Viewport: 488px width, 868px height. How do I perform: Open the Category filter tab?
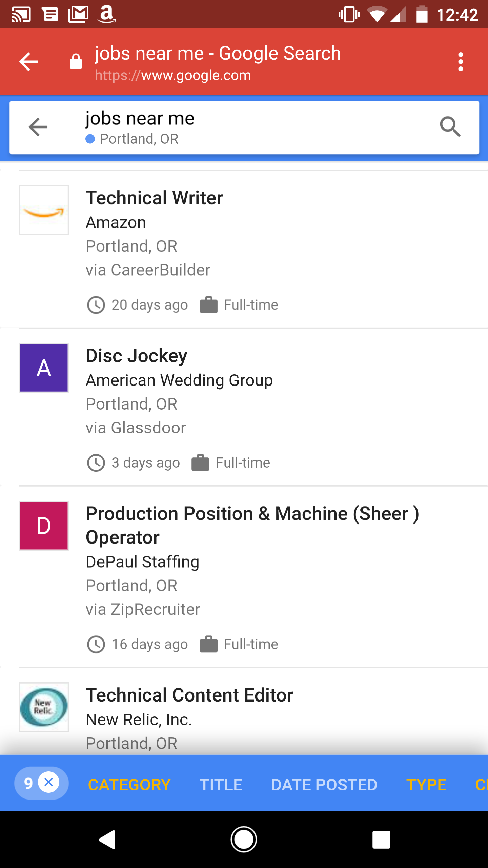[129, 785]
